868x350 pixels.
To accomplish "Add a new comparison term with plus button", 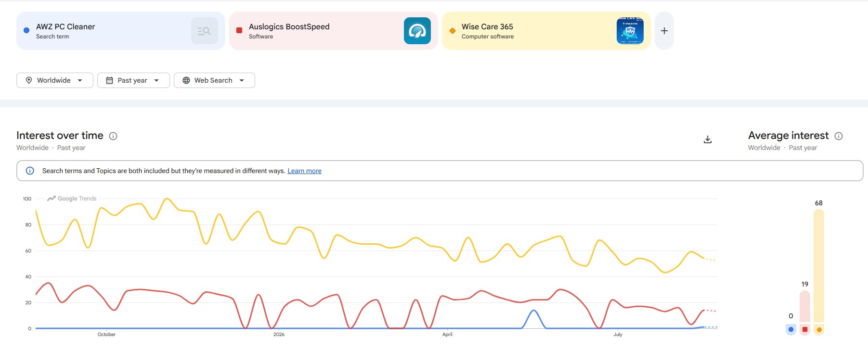I will pos(664,31).
